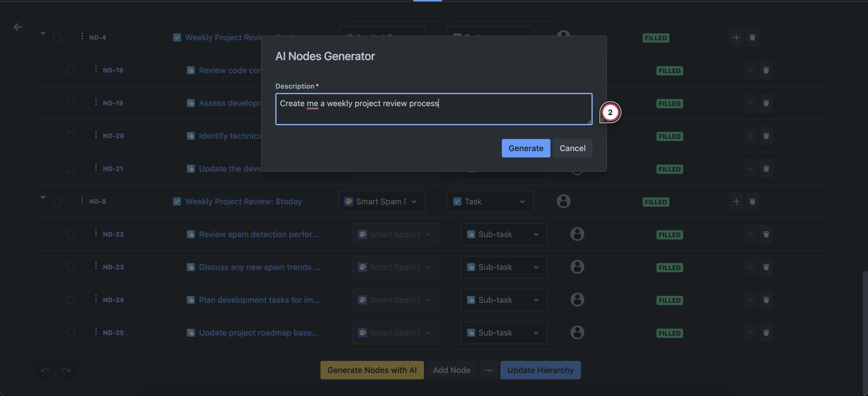The height and width of the screenshot is (396, 868).
Task: Delete ND-25 using trash icon
Action: tap(766, 333)
